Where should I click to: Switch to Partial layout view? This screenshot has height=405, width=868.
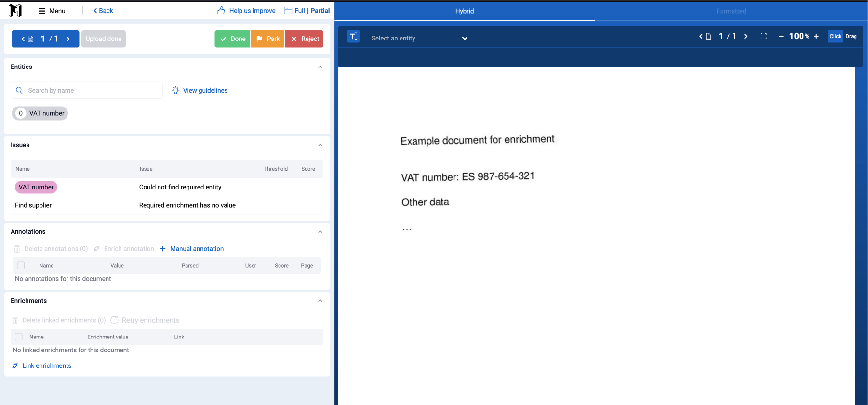pos(320,11)
